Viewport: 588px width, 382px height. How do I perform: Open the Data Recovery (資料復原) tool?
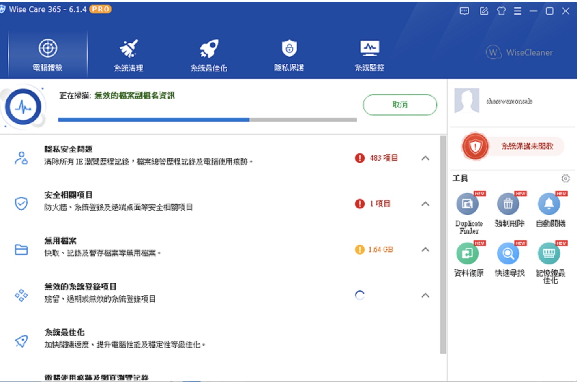[469, 259]
